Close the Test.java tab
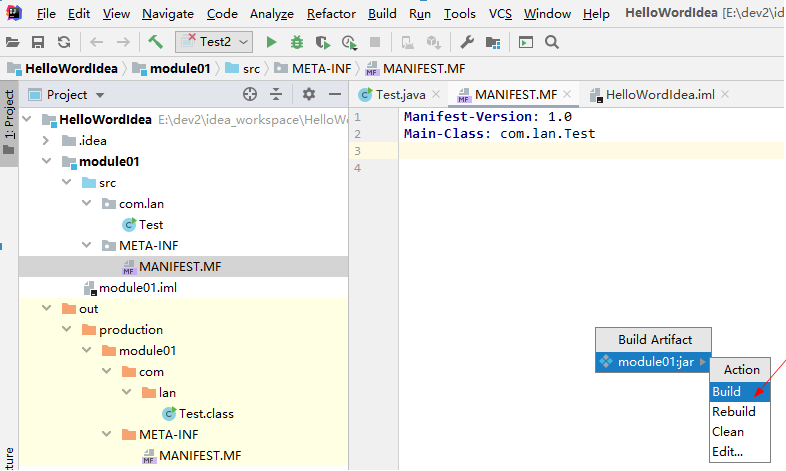This screenshot has height=471, width=786. [436, 94]
